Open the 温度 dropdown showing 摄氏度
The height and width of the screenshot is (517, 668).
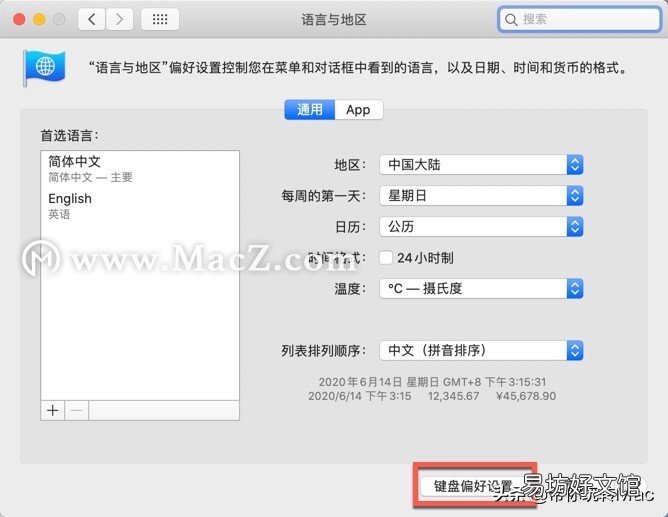pyautogui.click(x=481, y=289)
